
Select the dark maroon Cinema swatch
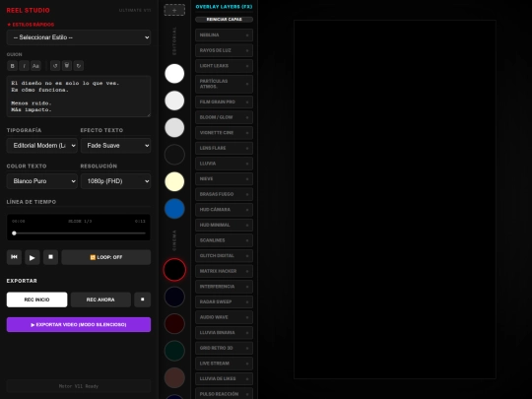click(x=174, y=324)
